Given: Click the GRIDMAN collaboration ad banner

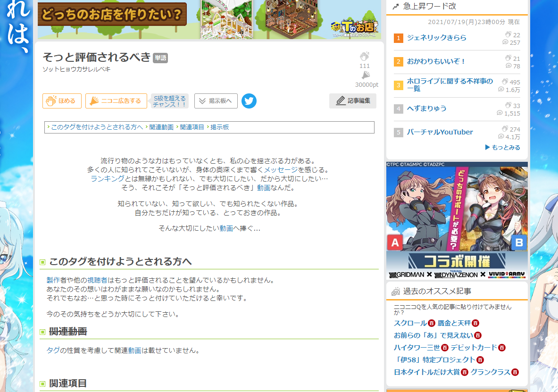Looking at the screenshot, I should tap(457, 220).
